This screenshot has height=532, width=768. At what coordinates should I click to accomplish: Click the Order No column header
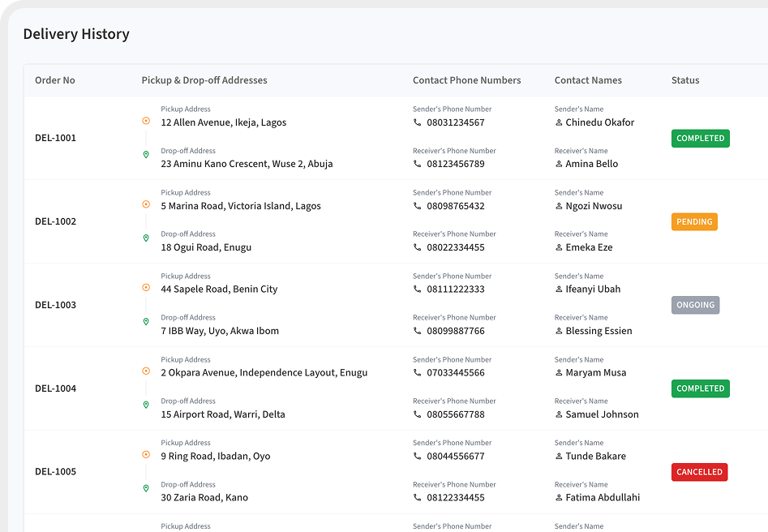pos(55,80)
